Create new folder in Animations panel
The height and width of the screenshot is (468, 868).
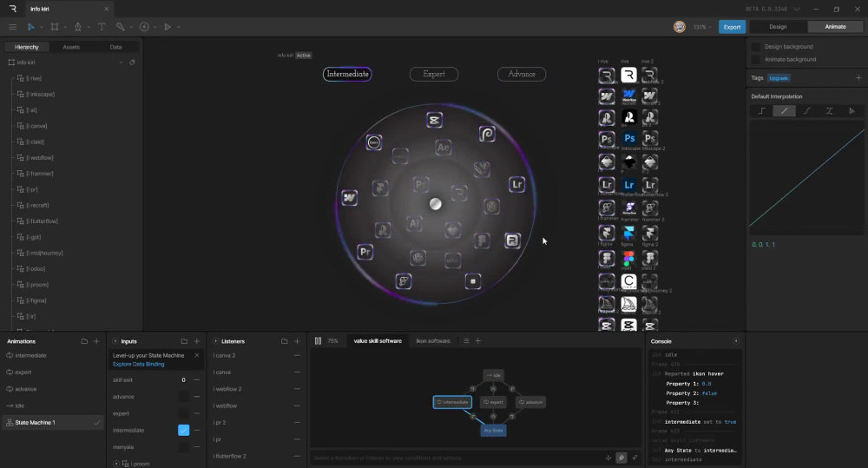coord(84,341)
